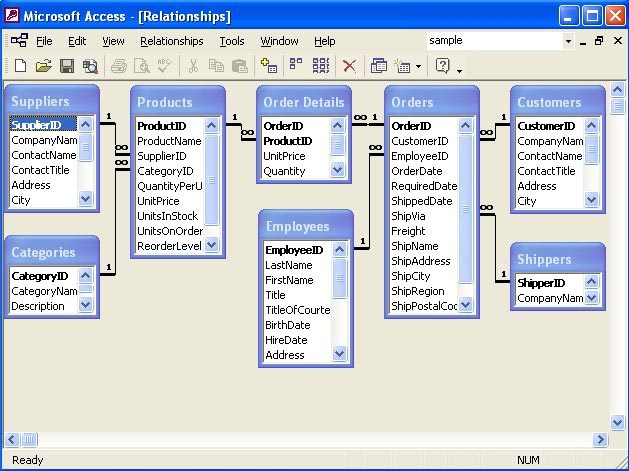629x471 pixels.
Task: Click the down scroll arrow in Products table
Action: (211, 244)
